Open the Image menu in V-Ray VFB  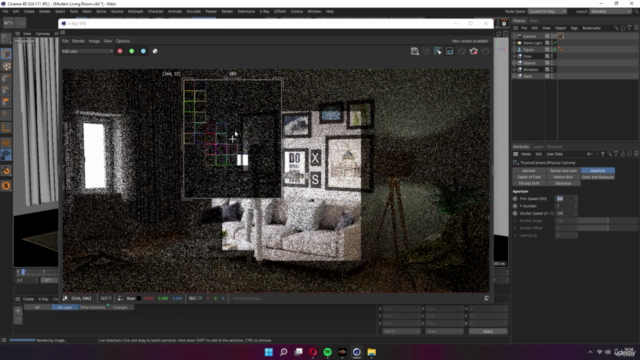pos(94,41)
